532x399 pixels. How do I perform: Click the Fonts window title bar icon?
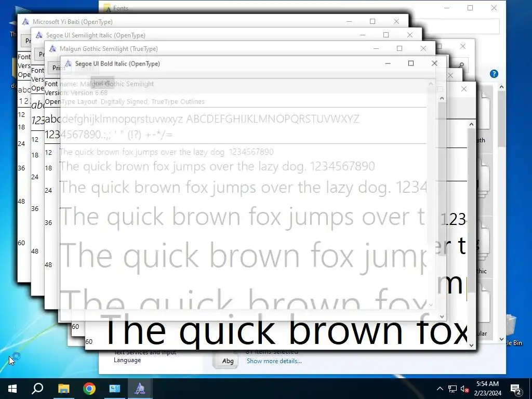click(x=107, y=8)
